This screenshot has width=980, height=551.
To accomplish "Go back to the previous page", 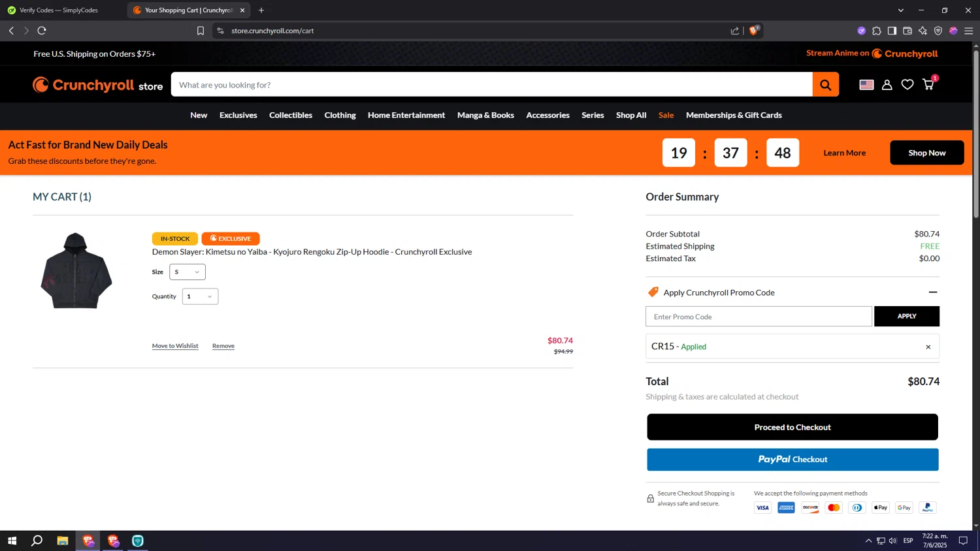I will [11, 31].
